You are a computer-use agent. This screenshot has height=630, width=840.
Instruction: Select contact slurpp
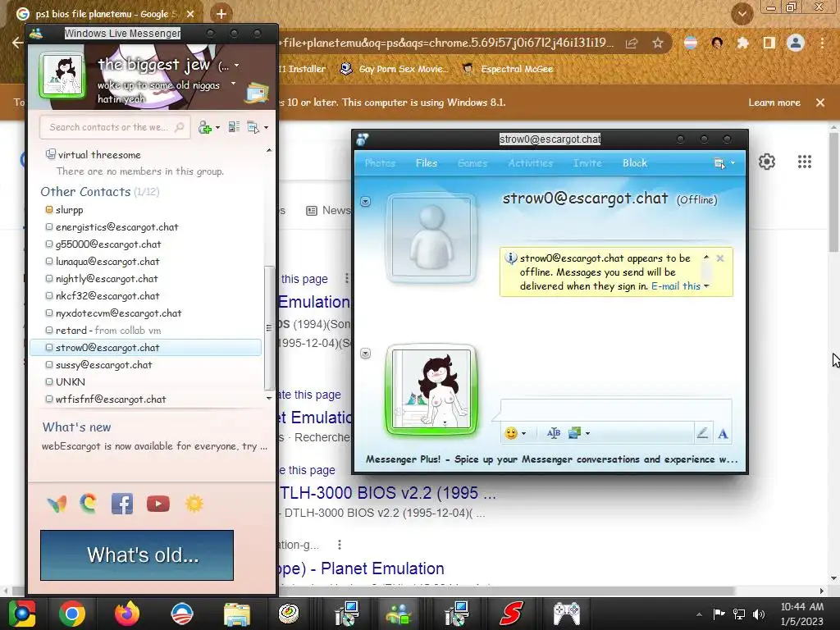pyautogui.click(x=69, y=210)
